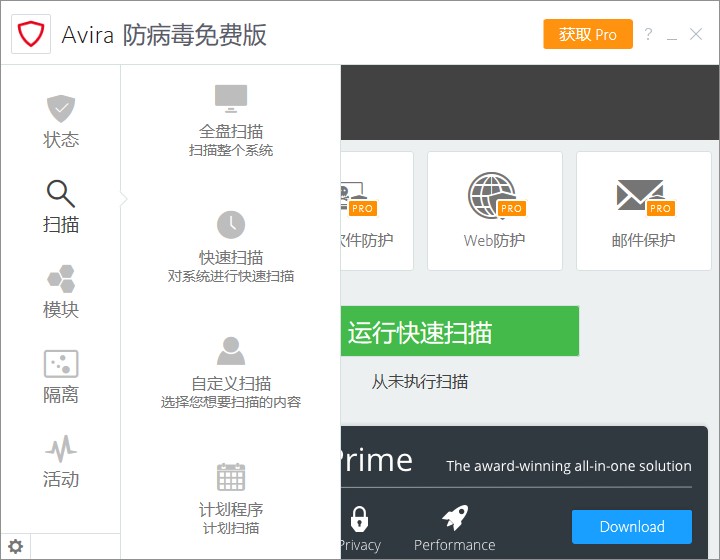Click the 扫描整个系统 description text
Viewport: 720px width, 560px height.
point(231,151)
